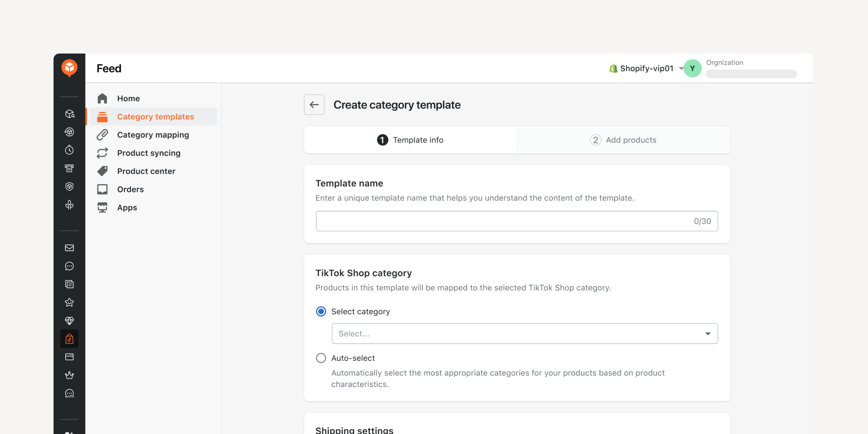Image resolution: width=868 pixels, height=434 pixels.
Task: Click the Y avatar organization menu
Action: point(692,68)
